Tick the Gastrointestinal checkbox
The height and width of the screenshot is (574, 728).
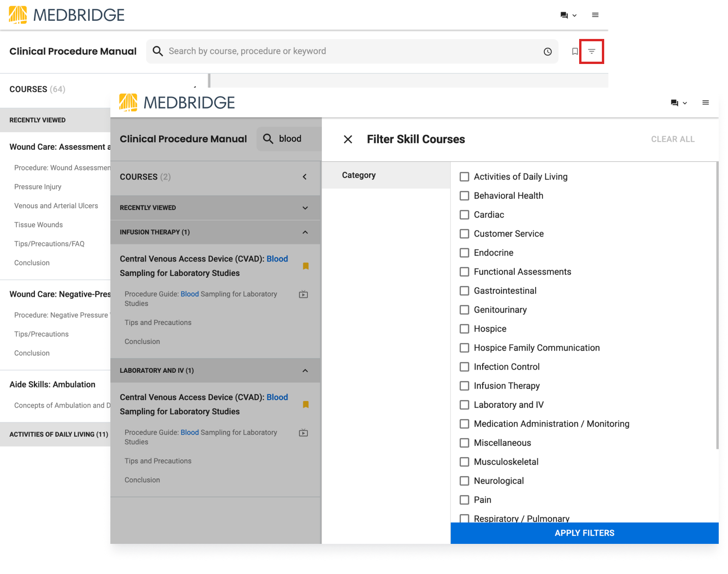pos(464,291)
